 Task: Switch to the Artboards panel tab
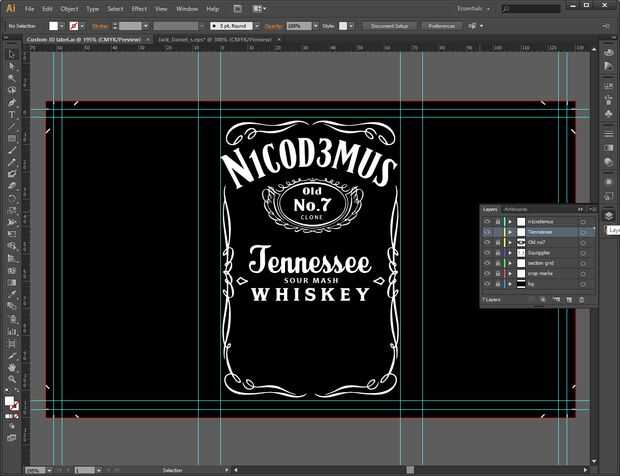click(x=516, y=210)
